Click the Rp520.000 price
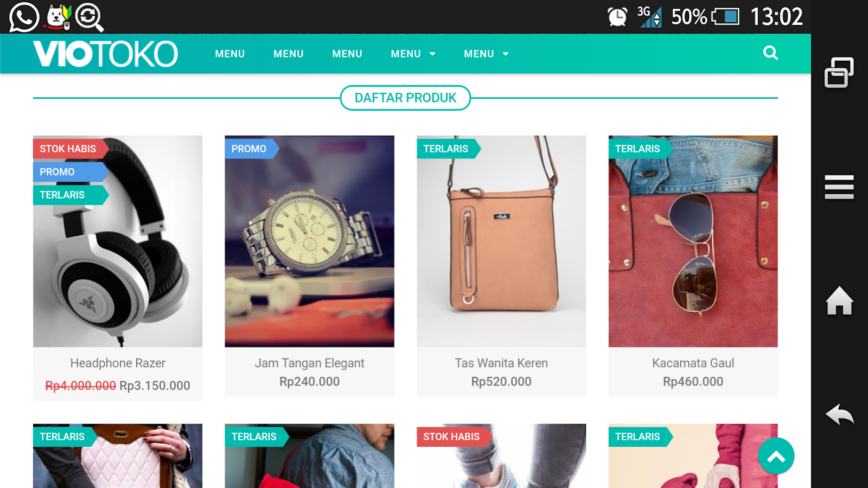 pyautogui.click(x=501, y=382)
